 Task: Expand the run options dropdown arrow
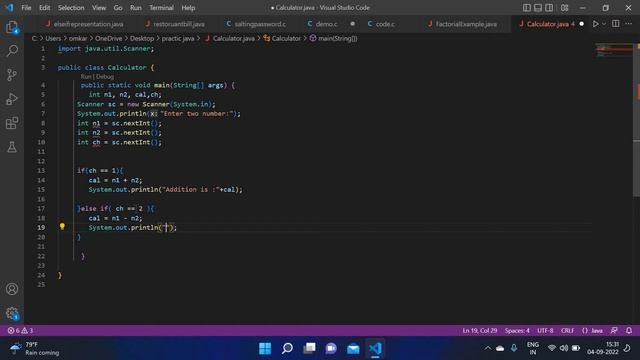[604, 24]
